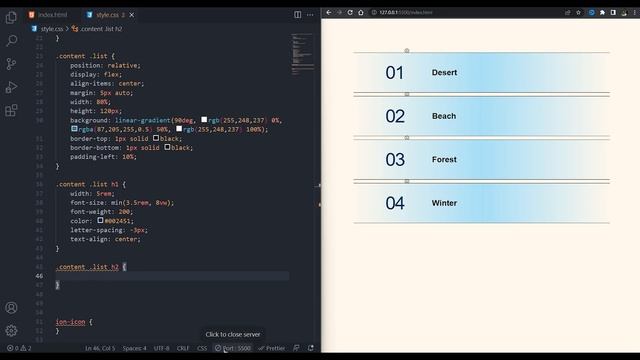The image size is (640, 360).
Task: Click the browser Forward arrow
Action: click(340, 13)
